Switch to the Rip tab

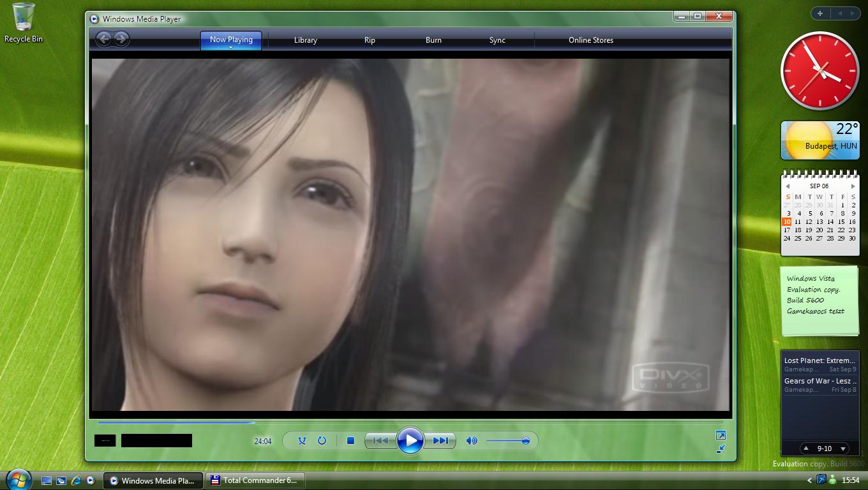(x=370, y=40)
